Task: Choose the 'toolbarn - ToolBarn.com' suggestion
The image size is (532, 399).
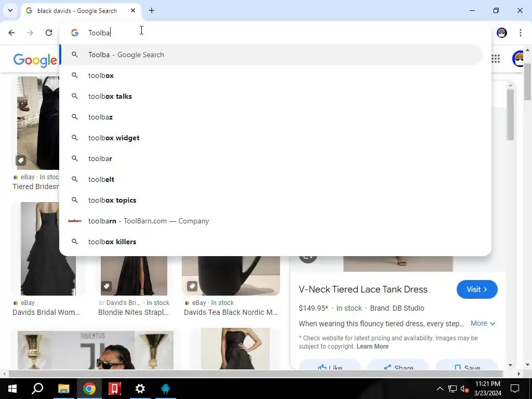Action: [x=271, y=221]
